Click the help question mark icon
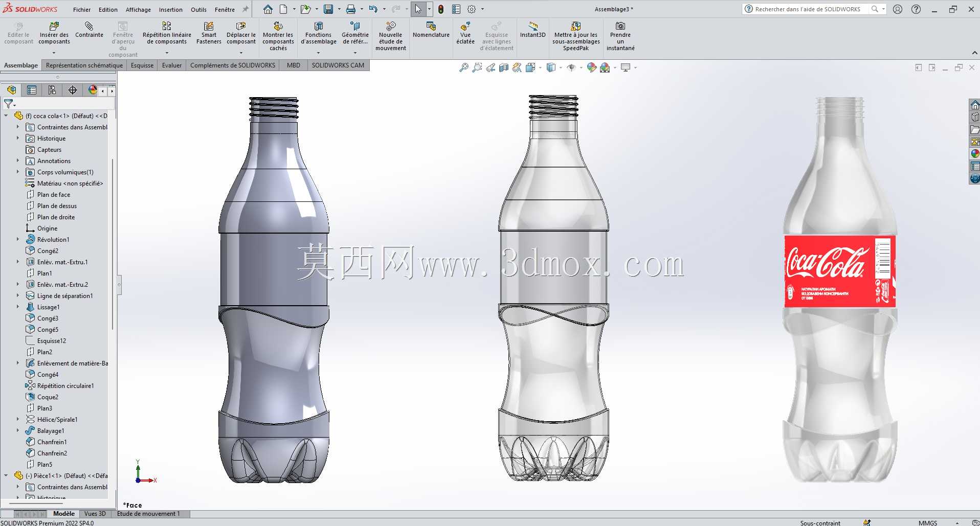Image resolution: width=980 pixels, height=526 pixels. click(x=916, y=9)
